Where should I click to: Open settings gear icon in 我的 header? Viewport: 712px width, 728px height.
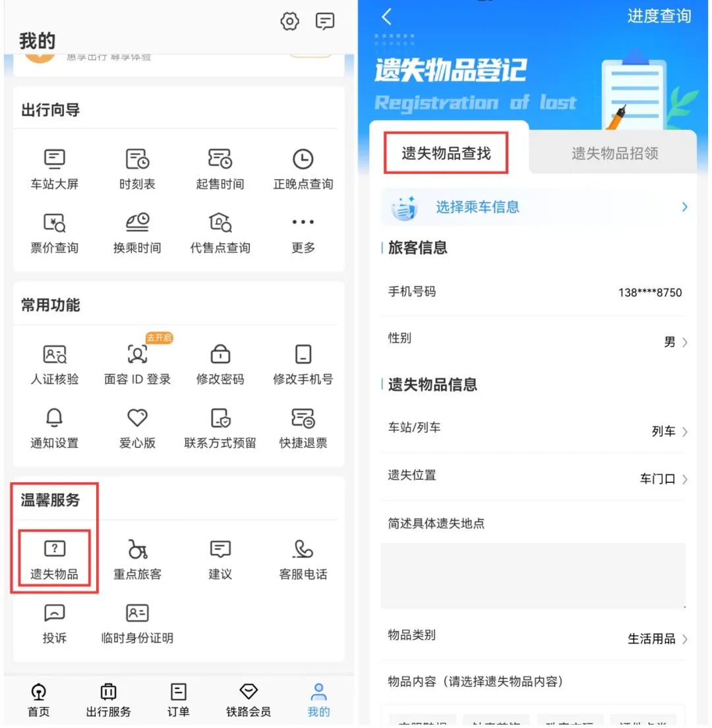click(x=289, y=21)
